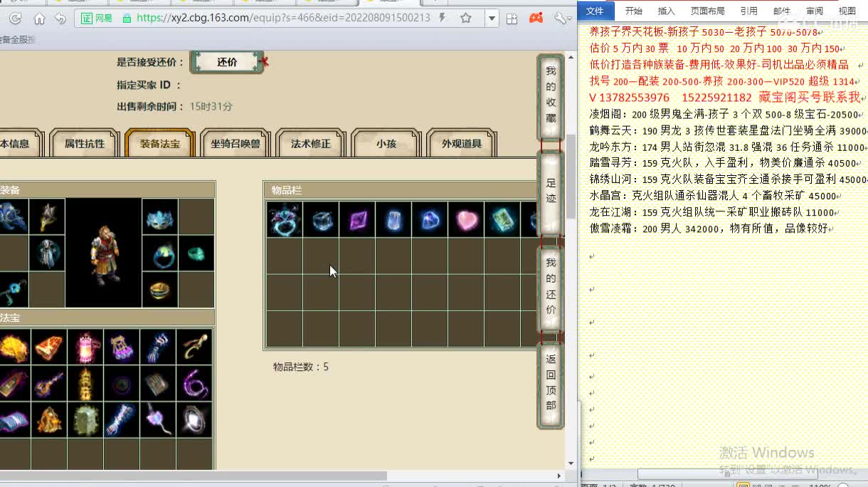Click the purple harp treasure icon
Screen dimensions: 868x487
point(122,347)
